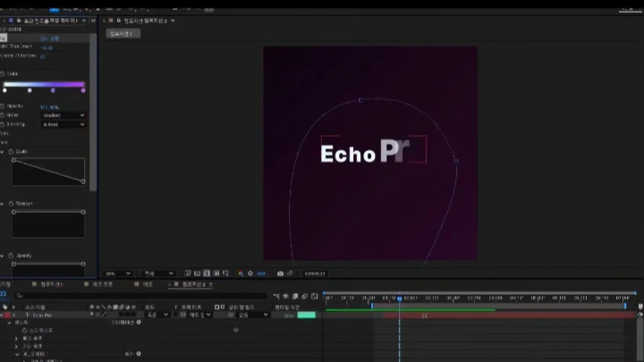Viewport: 644px width, 362px height.
Task: Collapse the text group under Echo Pro layer
Action: (x=9, y=323)
